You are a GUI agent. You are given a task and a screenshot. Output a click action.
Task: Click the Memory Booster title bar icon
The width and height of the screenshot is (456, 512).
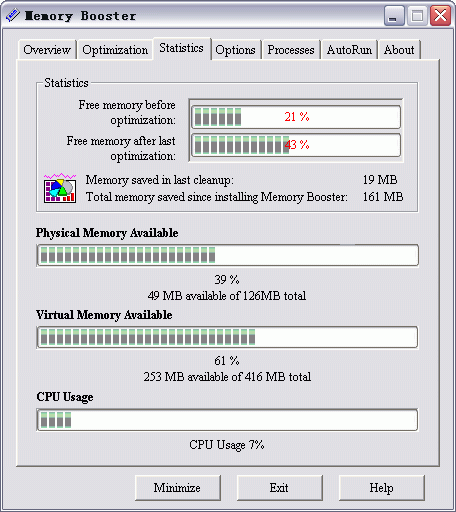13,15
